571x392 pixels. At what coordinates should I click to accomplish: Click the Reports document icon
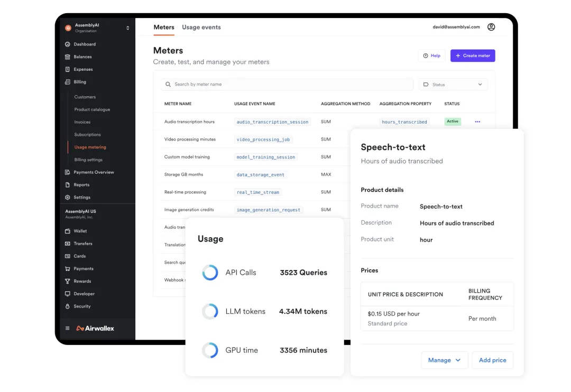(67, 185)
